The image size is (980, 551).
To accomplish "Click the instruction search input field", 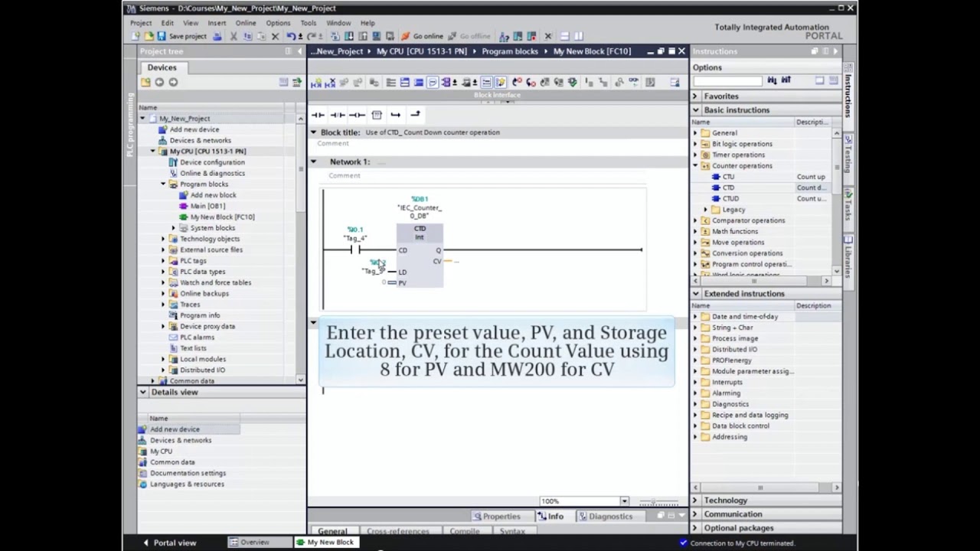I will click(x=728, y=81).
